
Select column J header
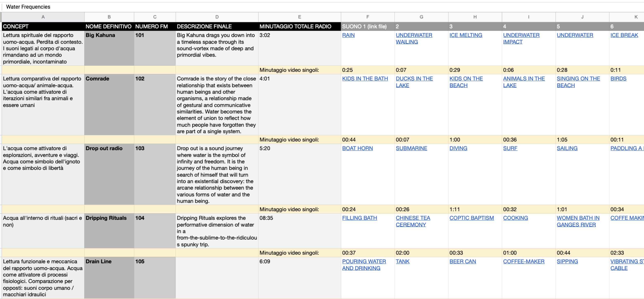[x=583, y=17]
